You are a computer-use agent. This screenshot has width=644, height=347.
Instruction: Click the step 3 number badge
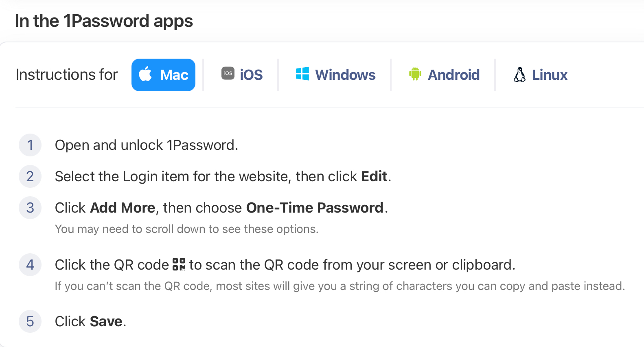[x=30, y=208]
